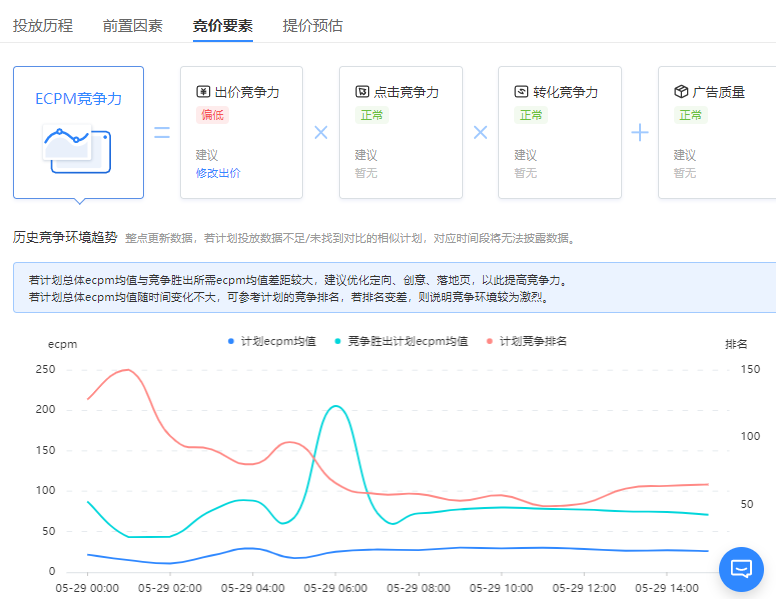
Task: Click 暂无 under 转化竞争力 suggestion
Action: pyautogui.click(x=526, y=173)
